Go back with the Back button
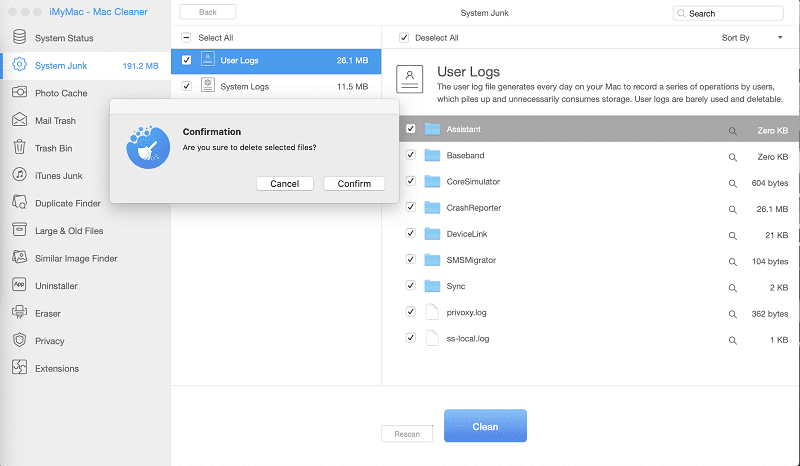The image size is (800, 466). coord(208,12)
